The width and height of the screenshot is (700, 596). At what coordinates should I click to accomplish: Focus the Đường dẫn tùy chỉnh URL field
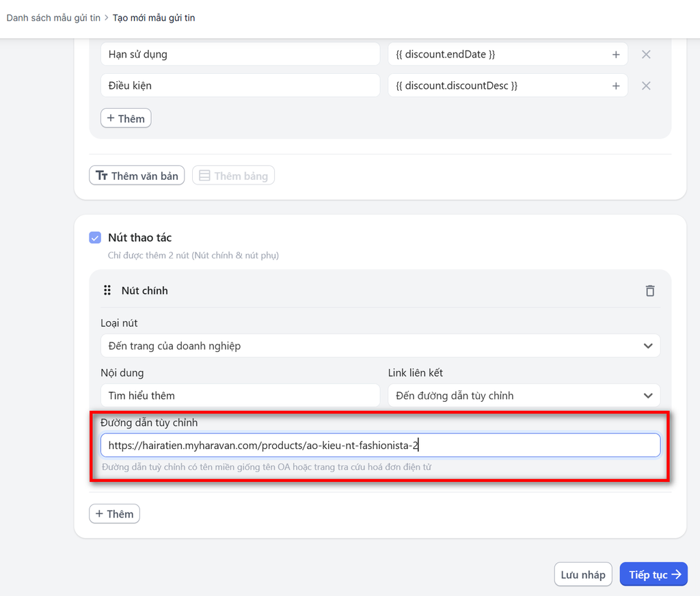click(x=380, y=446)
